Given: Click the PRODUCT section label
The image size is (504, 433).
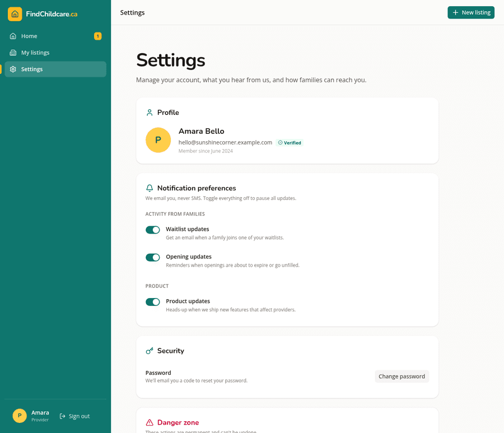Looking at the screenshot, I should [x=157, y=286].
